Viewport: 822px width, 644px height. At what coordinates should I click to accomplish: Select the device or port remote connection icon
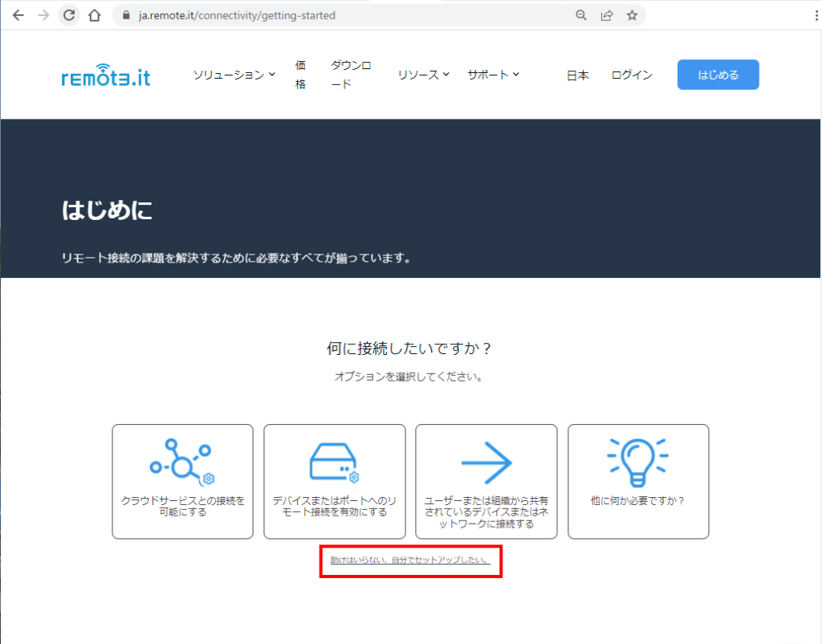334,463
